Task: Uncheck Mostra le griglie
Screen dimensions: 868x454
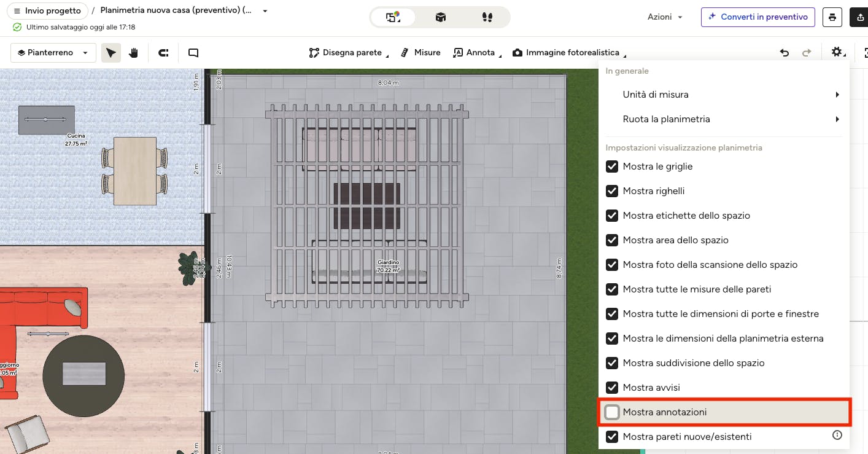Action: coord(612,166)
